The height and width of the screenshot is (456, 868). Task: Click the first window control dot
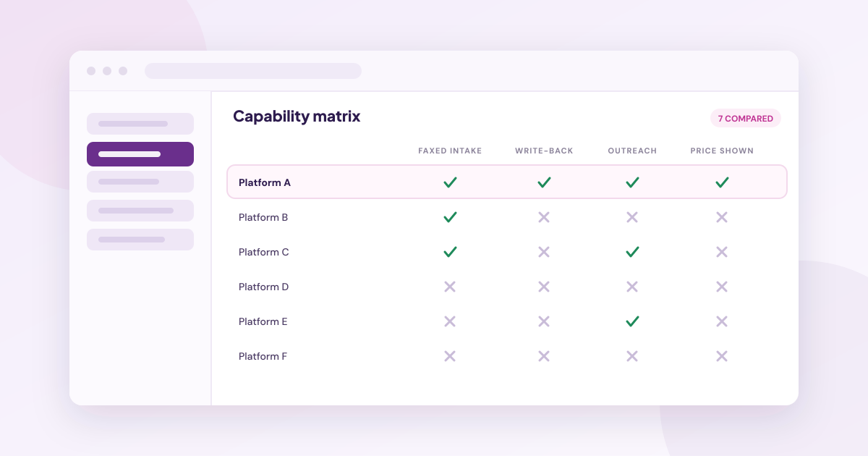[x=91, y=71]
